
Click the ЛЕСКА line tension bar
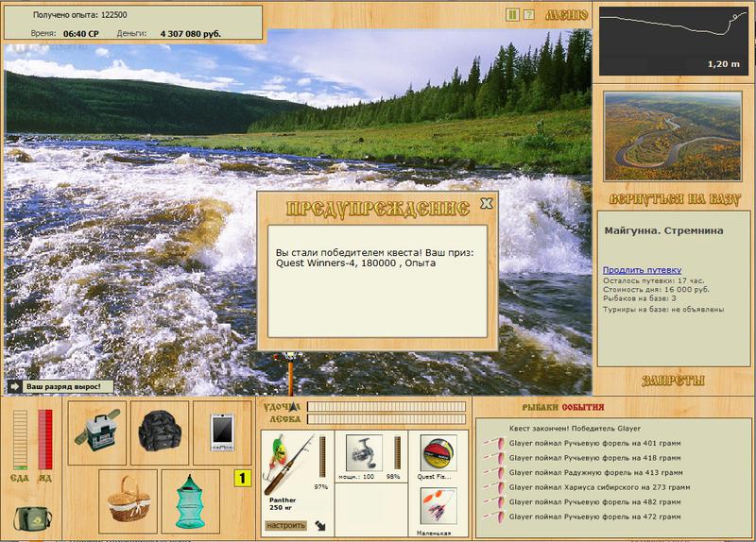tap(387, 419)
